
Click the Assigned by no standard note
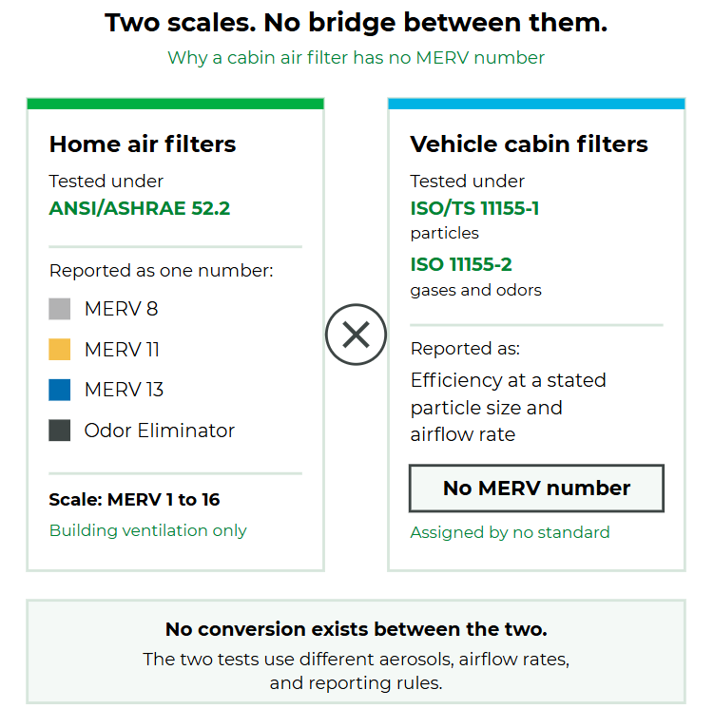510,532
